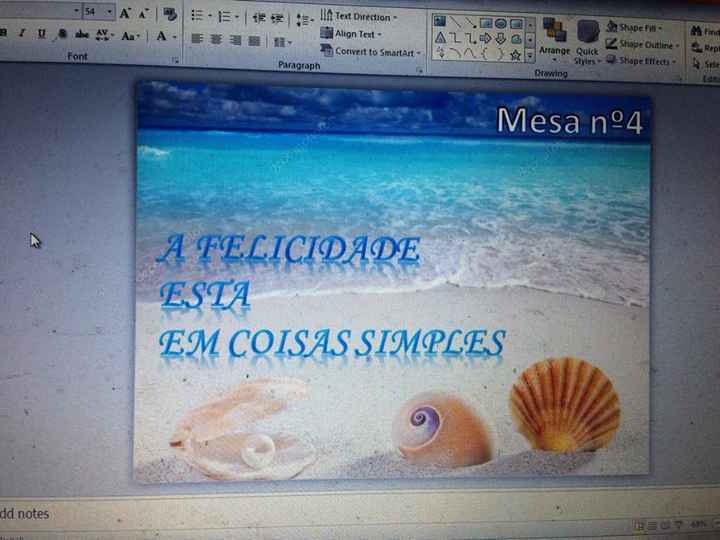The image size is (720, 540).
Task: Select the right arrow shape
Action: (486, 38)
